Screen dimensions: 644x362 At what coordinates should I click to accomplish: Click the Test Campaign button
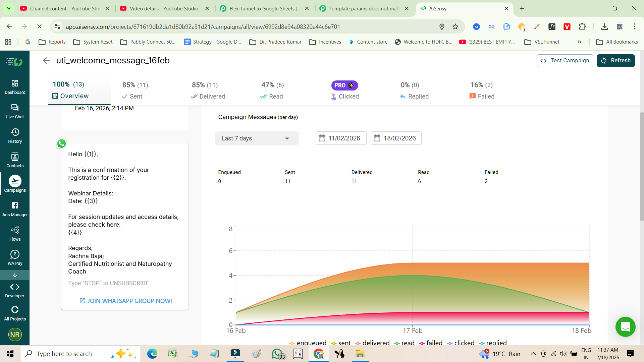click(565, 61)
